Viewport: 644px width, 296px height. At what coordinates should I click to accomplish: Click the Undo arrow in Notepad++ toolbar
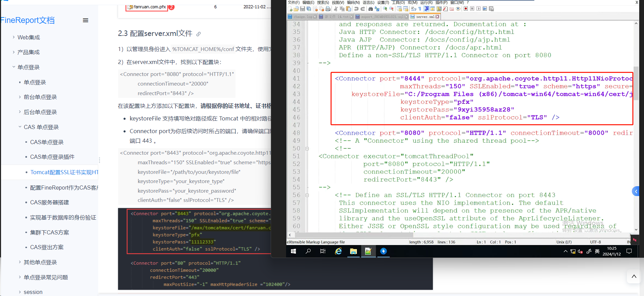point(356,9)
